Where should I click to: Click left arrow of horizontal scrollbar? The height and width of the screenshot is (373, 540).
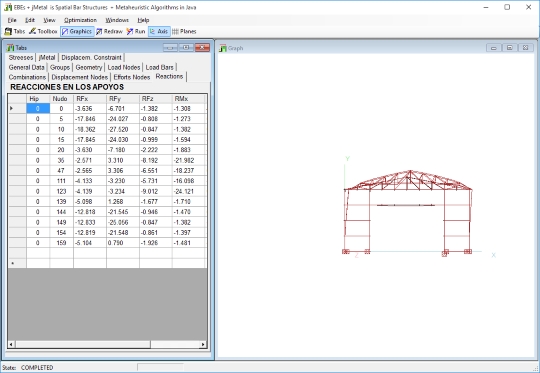tap(11, 344)
